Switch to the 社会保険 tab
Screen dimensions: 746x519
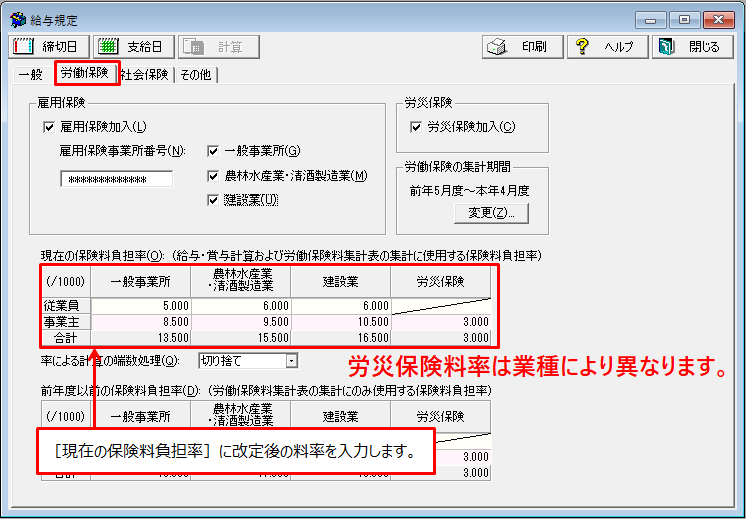click(x=146, y=75)
